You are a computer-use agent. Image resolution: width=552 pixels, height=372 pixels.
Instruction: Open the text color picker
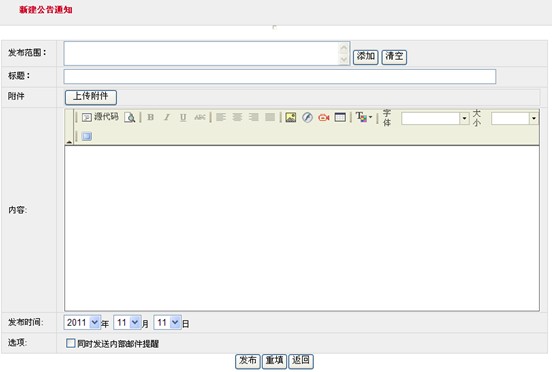pyautogui.click(x=364, y=117)
